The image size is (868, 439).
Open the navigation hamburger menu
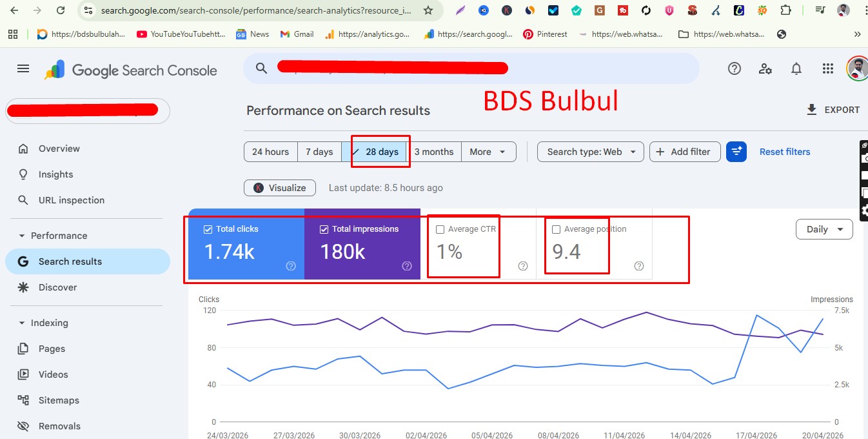click(23, 68)
